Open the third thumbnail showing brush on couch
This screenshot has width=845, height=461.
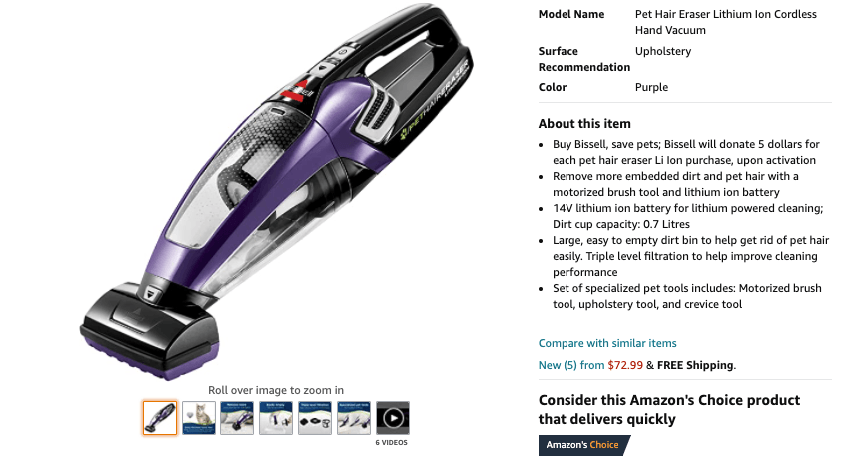pos(237,418)
